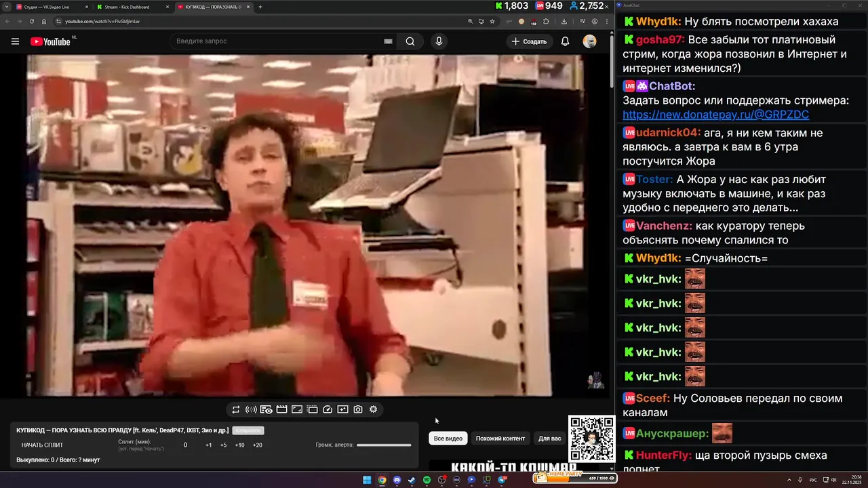
Task: Click НАЧАТЬ СПЛИТ button
Action: 42,445
